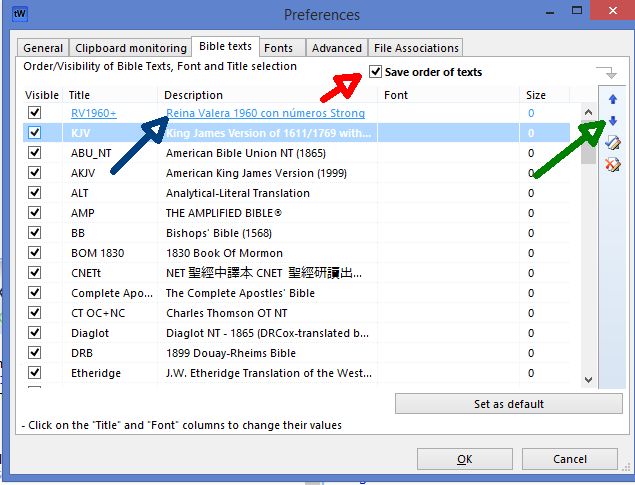This screenshot has width=635, height=485.
Task: Click the Visible column header
Action: [x=42, y=95]
